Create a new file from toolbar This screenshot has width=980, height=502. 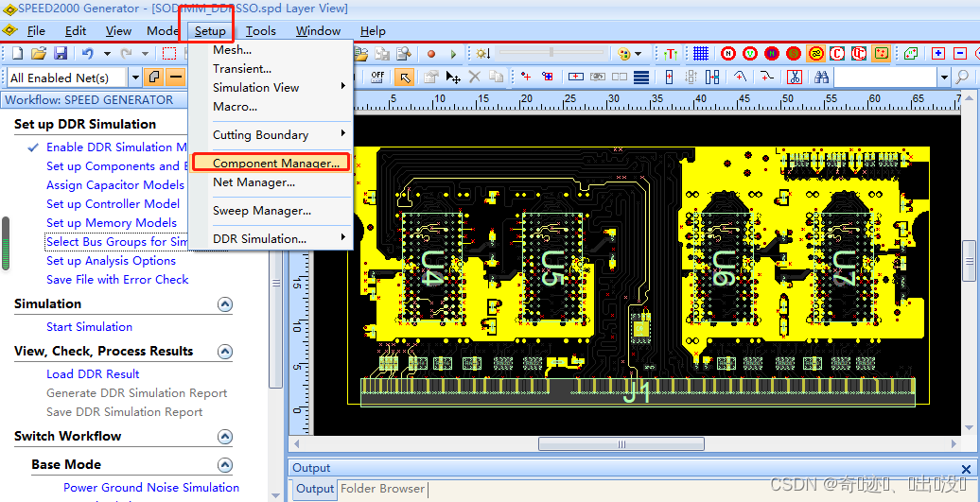[18, 54]
